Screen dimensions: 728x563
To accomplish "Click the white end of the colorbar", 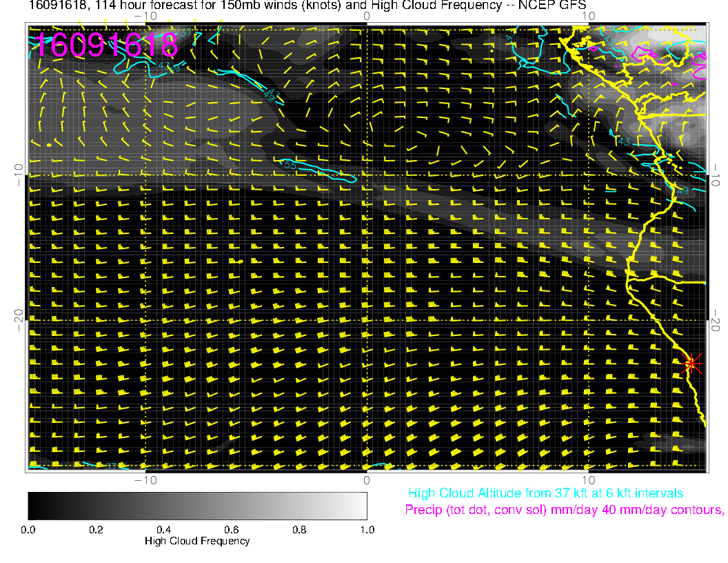I will pyautogui.click(x=362, y=506).
